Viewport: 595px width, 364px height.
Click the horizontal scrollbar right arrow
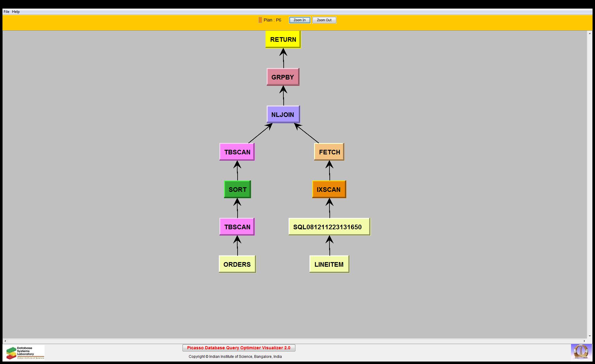(x=585, y=341)
